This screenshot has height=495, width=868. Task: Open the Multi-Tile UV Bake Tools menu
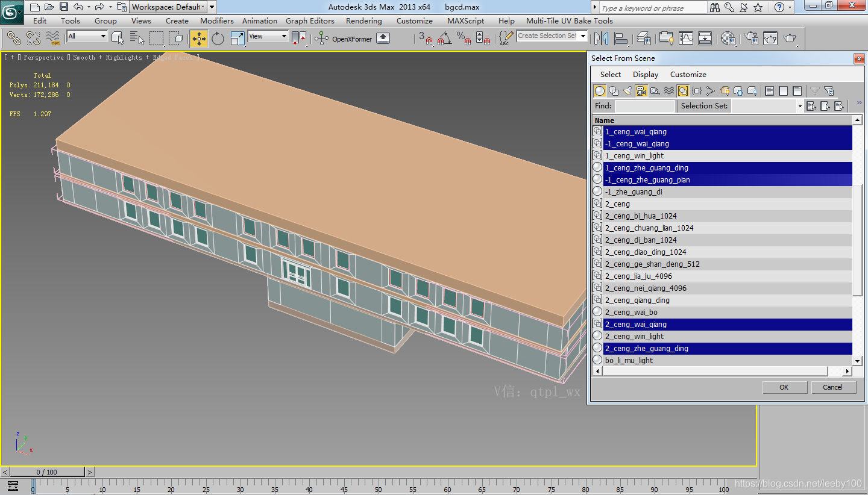[570, 20]
